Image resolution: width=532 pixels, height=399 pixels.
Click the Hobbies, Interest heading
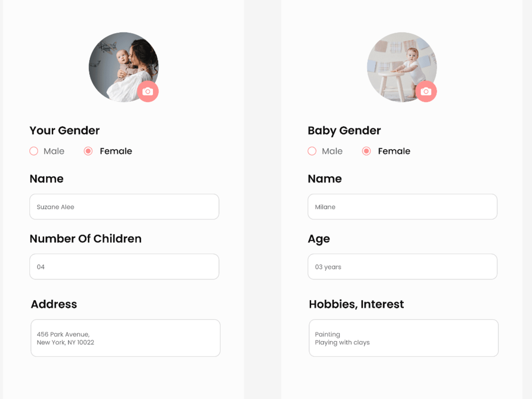pyautogui.click(x=357, y=304)
